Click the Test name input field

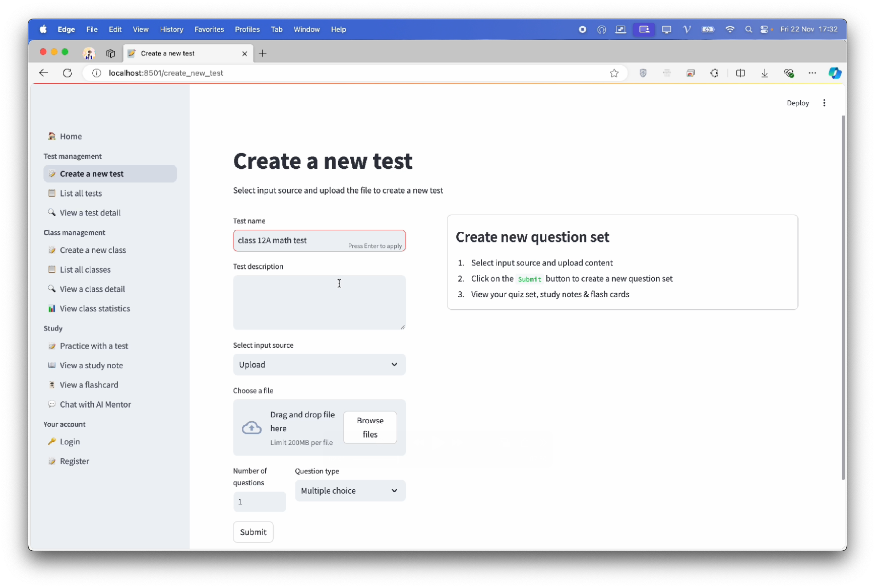pos(319,241)
